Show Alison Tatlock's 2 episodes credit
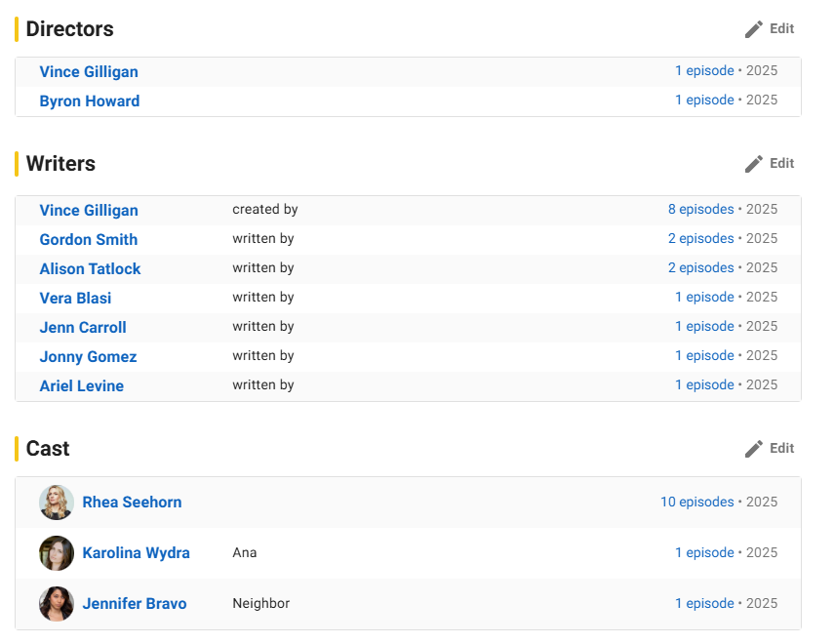This screenshot has height=644, width=834. [x=701, y=267]
